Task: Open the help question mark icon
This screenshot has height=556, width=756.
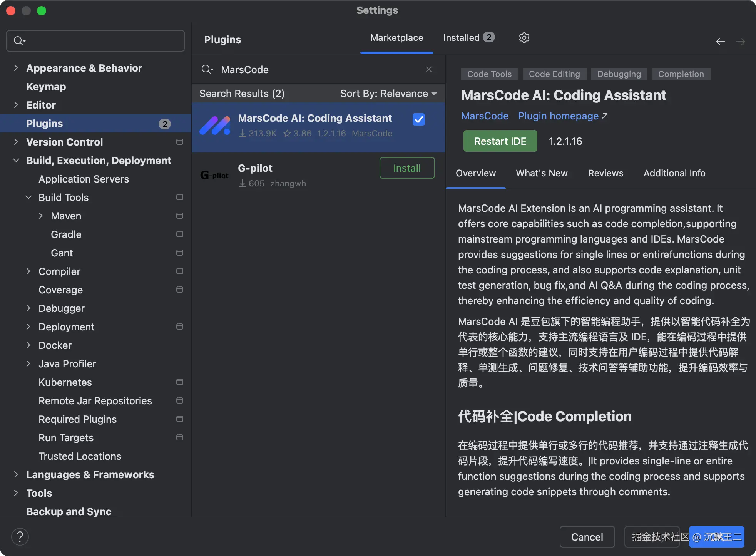Action: [20, 536]
